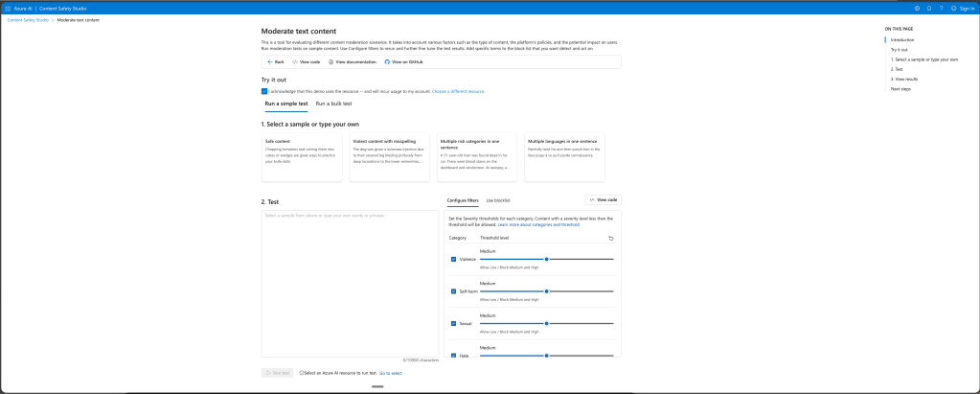Open View documentation
Viewport: 980px width, 394px height.
(352, 61)
